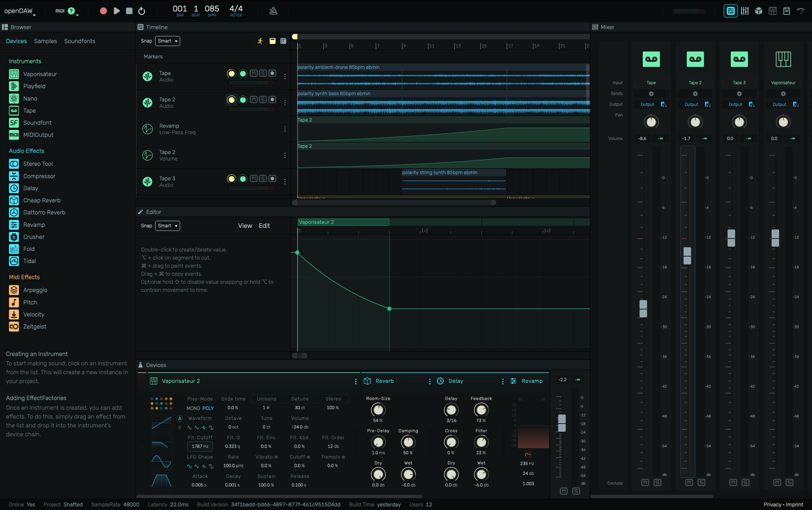Click the record button in transport bar
This screenshot has height=510, width=812.
pos(103,11)
